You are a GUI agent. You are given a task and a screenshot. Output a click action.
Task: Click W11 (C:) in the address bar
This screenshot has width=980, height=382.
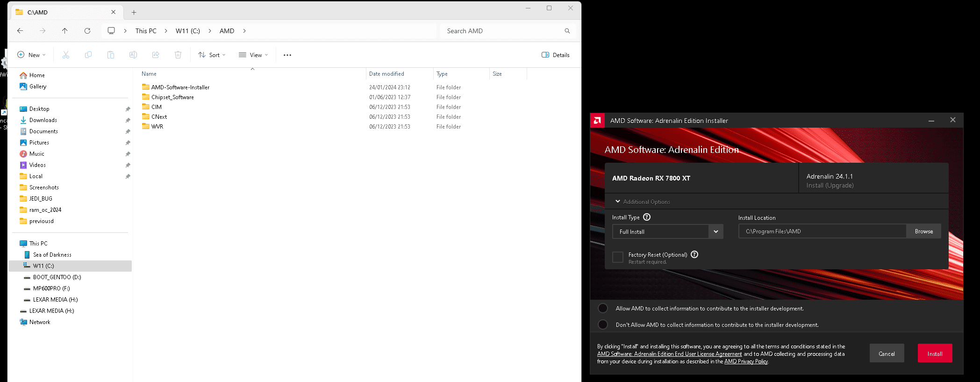tap(188, 31)
